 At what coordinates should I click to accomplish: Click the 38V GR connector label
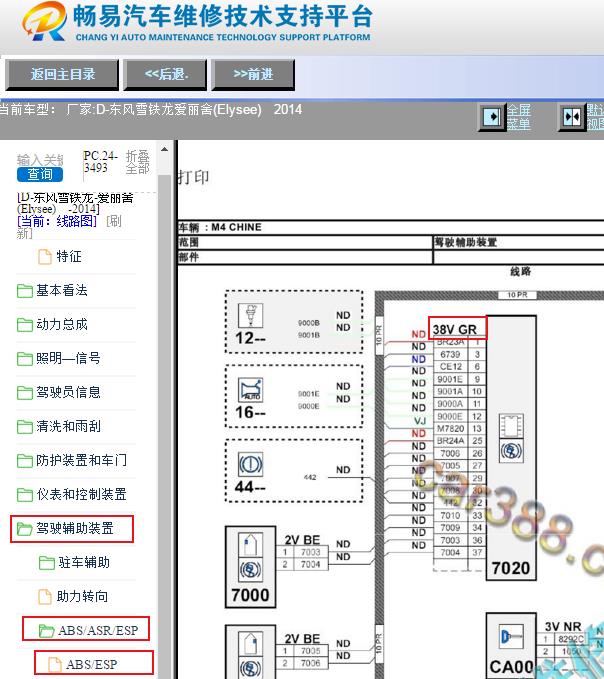tap(455, 330)
